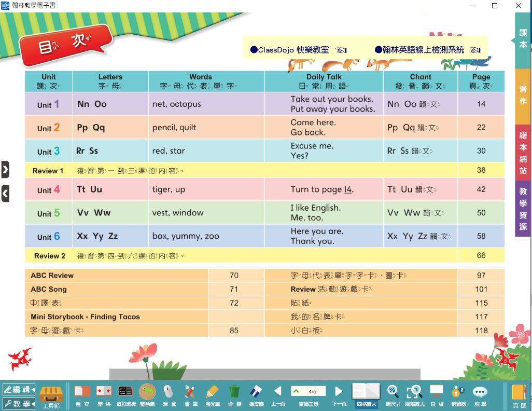Open the 工具箱 toolbox
The width and height of the screenshot is (532, 411).
pos(51,397)
